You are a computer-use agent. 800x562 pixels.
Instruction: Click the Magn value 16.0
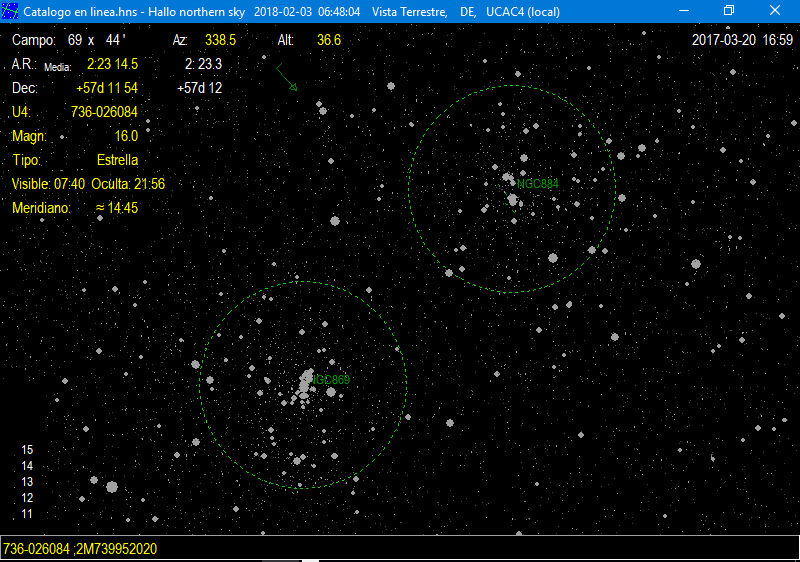pos(126,136)
